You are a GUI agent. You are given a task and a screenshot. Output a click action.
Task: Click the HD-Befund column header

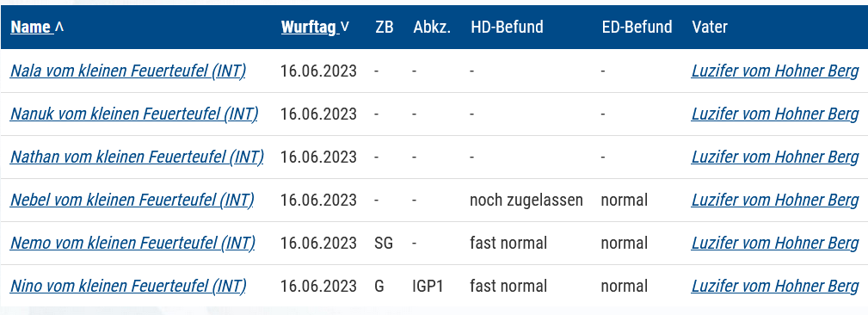pyautogui.click(x=507, y=28)
